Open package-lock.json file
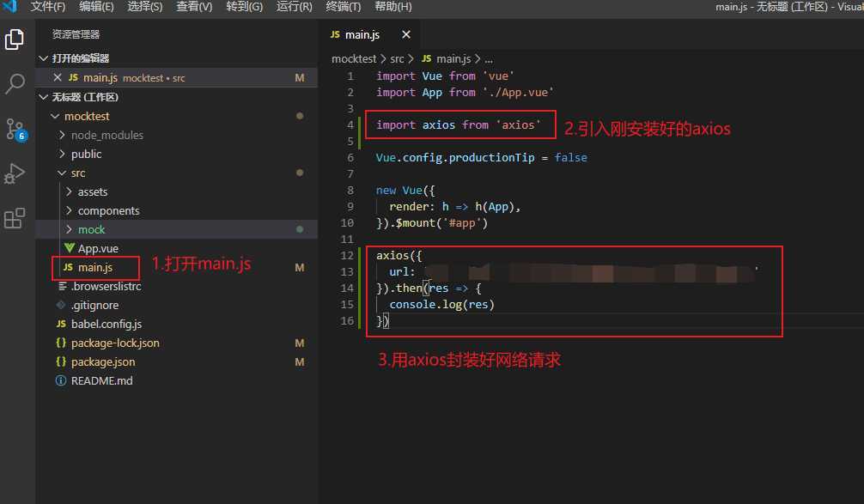 click(x=115, y=343)
